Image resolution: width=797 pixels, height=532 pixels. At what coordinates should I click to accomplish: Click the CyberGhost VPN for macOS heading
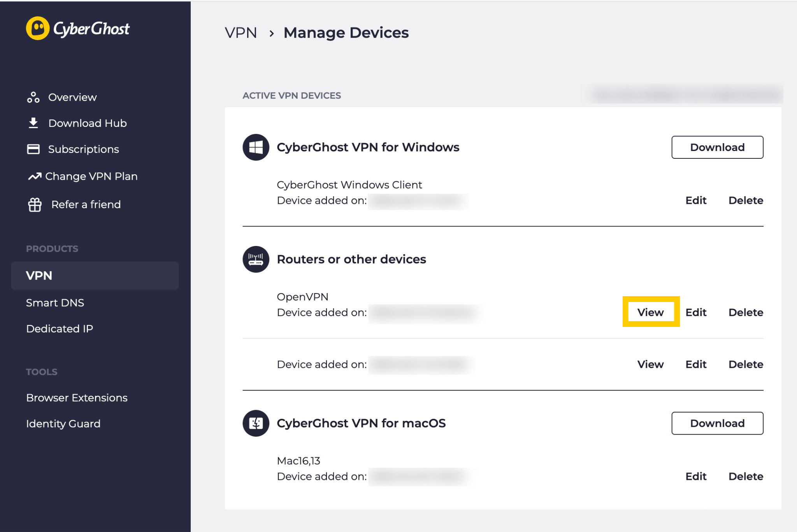(361, 423)
